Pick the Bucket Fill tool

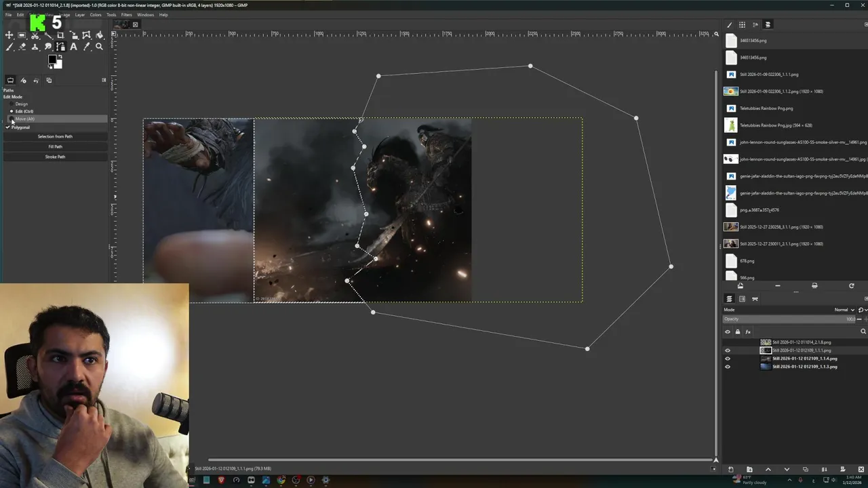[99, 35]
